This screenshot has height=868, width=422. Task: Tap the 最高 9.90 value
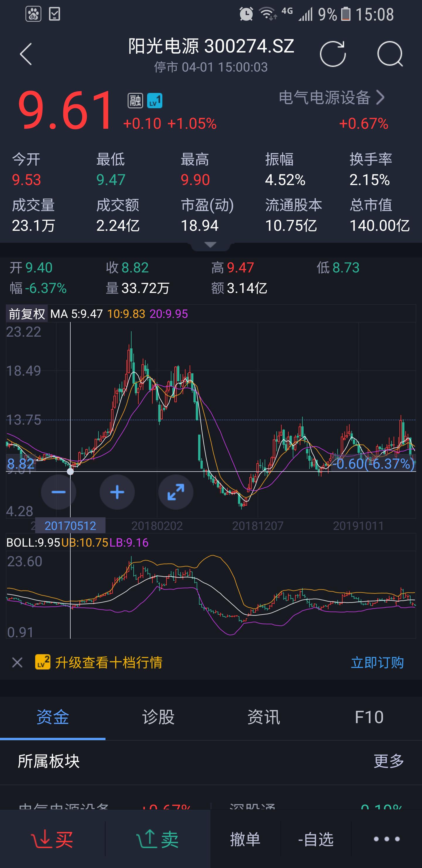[x=195, y=180]
